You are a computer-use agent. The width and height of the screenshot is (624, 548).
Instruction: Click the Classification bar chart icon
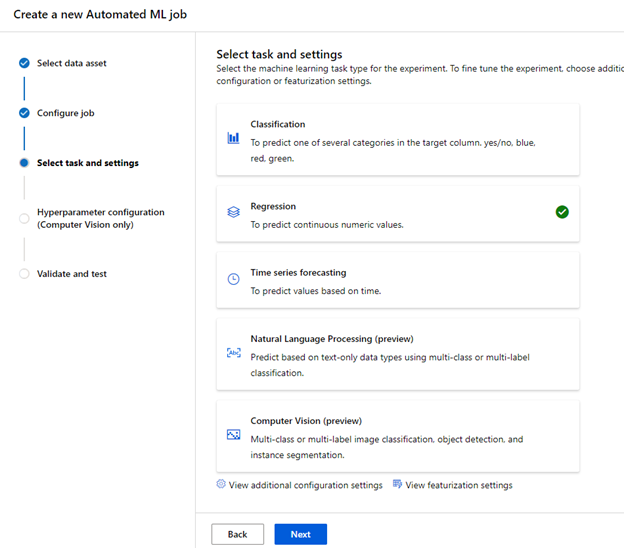click(x=233, y=138)
